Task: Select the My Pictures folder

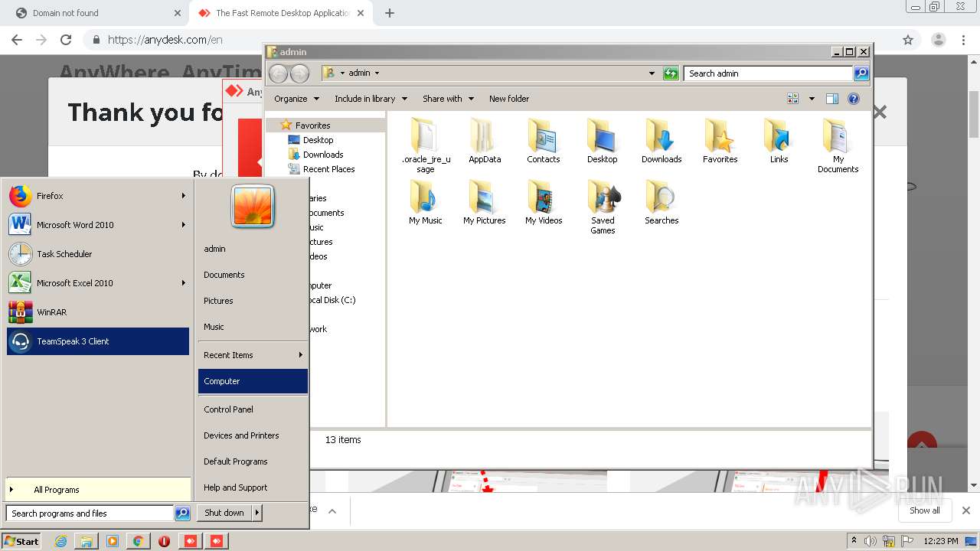Action: pyautogui.click(x=485, y=202)
